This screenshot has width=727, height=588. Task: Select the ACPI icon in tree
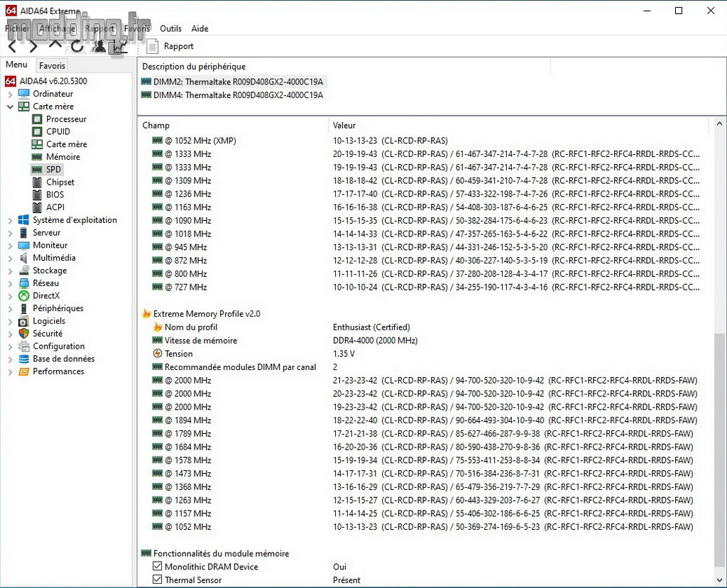tap(37, 207)
